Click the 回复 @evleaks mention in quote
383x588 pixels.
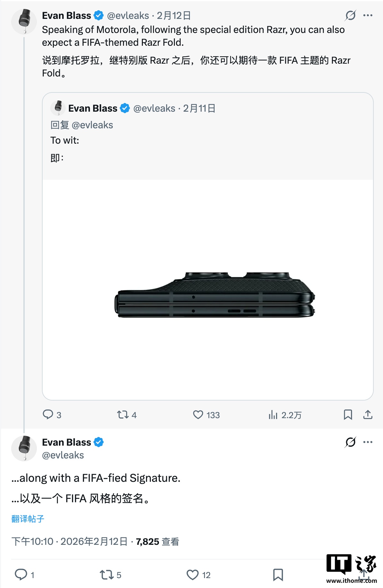[x=92, y=125]
